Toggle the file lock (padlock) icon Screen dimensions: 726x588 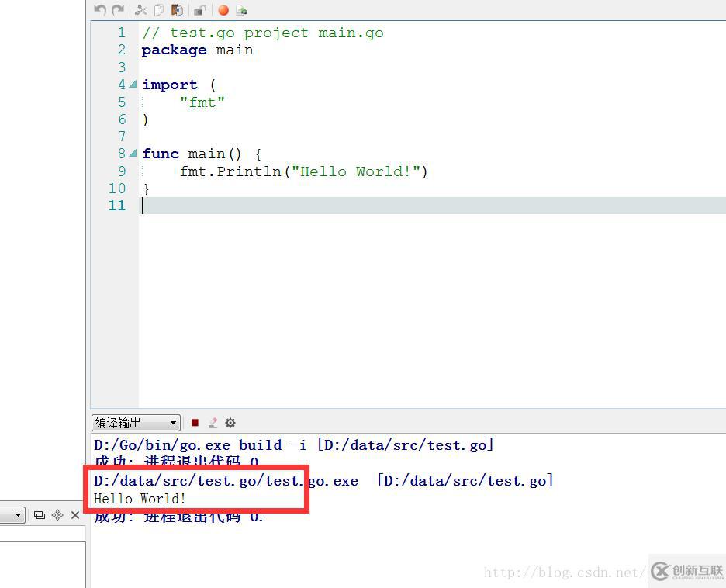(x=200, y=10)
